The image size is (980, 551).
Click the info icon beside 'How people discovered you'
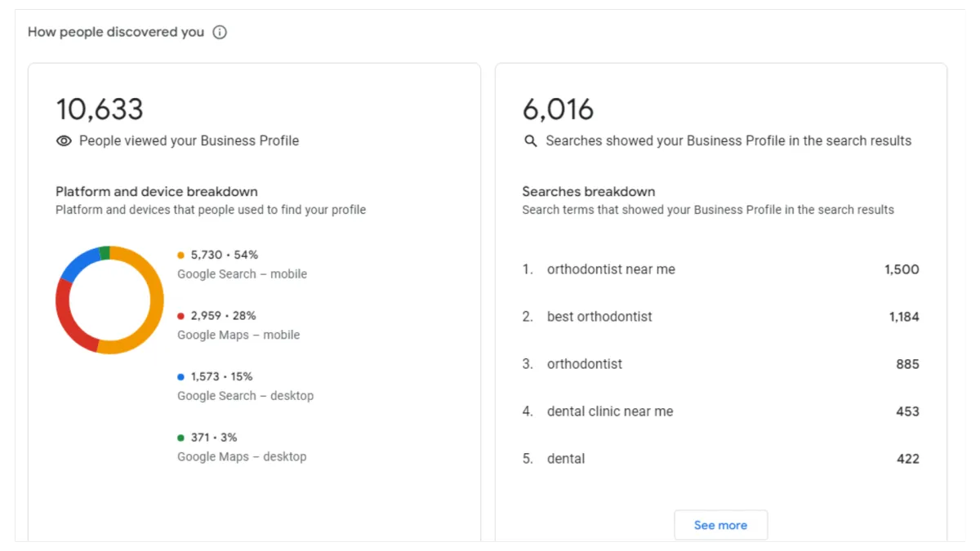pyautogui.click(x=220, y=33)
